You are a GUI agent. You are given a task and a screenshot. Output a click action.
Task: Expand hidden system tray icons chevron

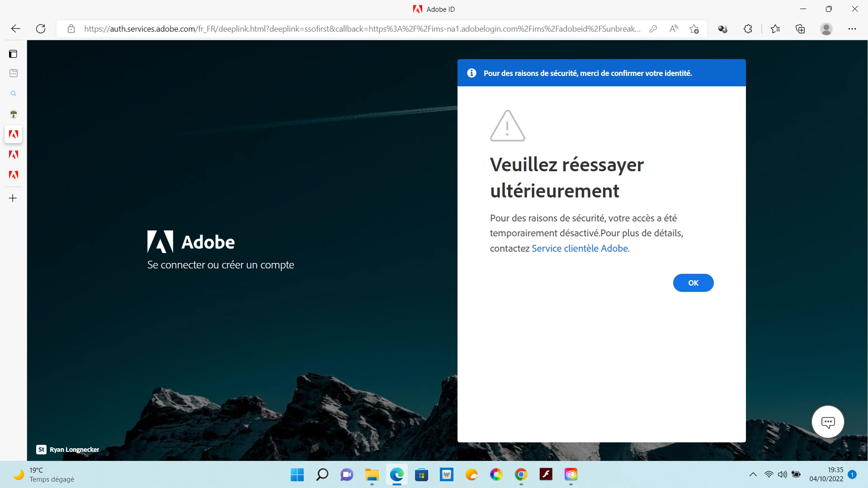[753, 474]
